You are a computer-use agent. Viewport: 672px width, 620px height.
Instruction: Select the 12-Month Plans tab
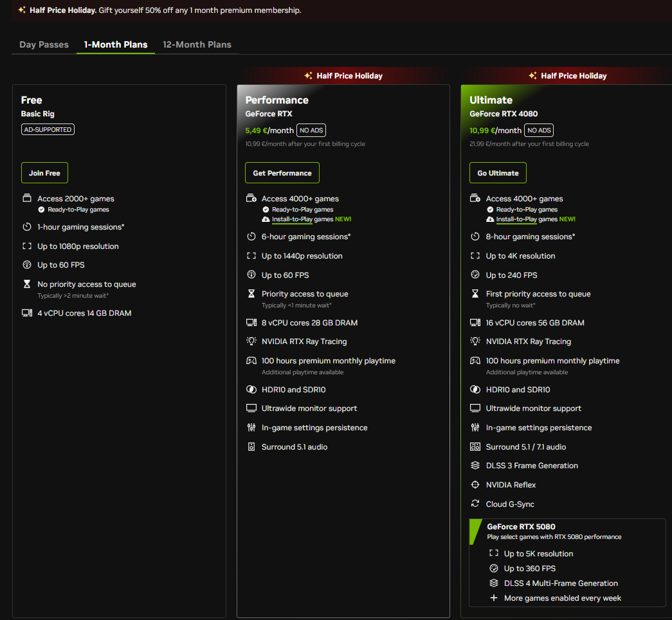(x=197, y=44)
